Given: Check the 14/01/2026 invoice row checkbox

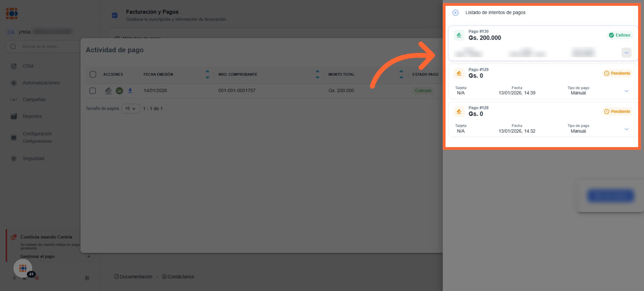Looking at the screenshot, I should pyautogui.click(x=93, y=91).
